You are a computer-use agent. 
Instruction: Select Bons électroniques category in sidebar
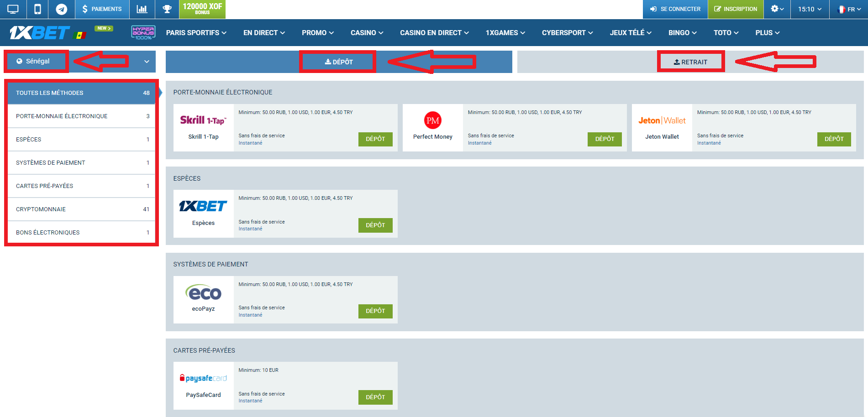pyautogui.click(x=82, y=233)
